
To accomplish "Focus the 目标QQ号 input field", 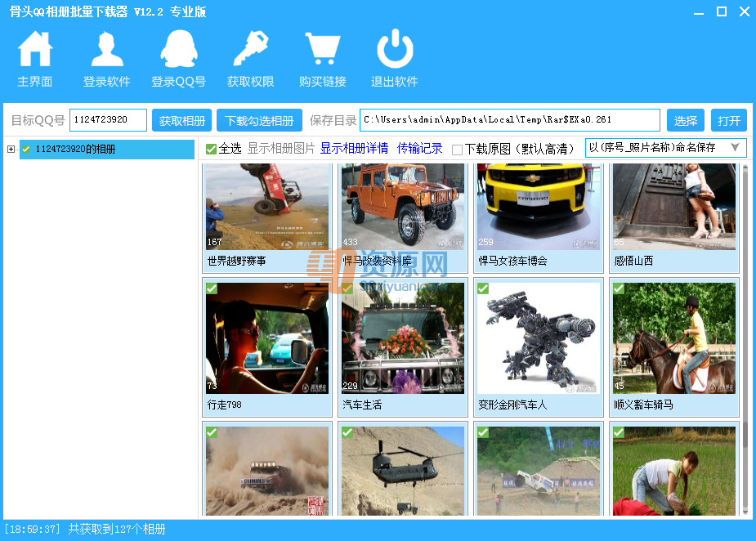I will [108, 120].
